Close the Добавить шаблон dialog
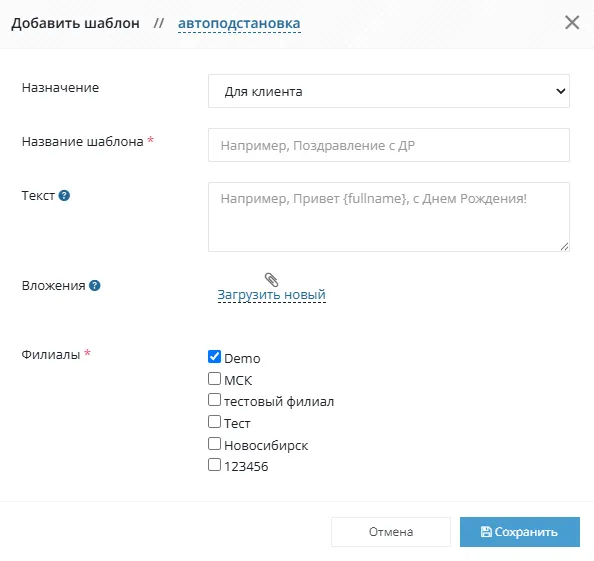The height and width of the screenshot is (561, 594). [572, 22]
